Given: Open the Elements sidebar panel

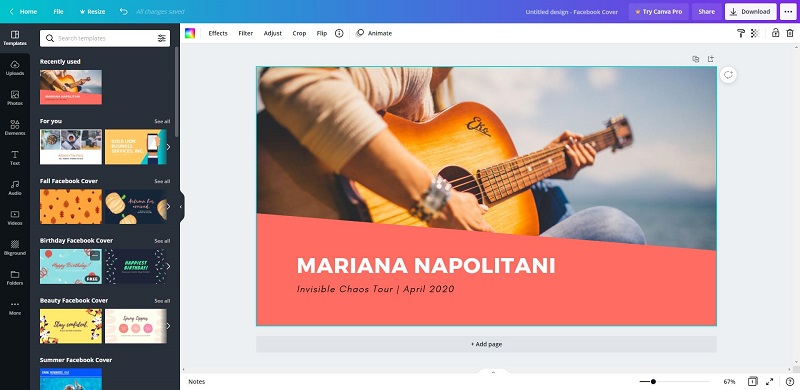Looking at the screenshot, I should click(x=15, y=128).
